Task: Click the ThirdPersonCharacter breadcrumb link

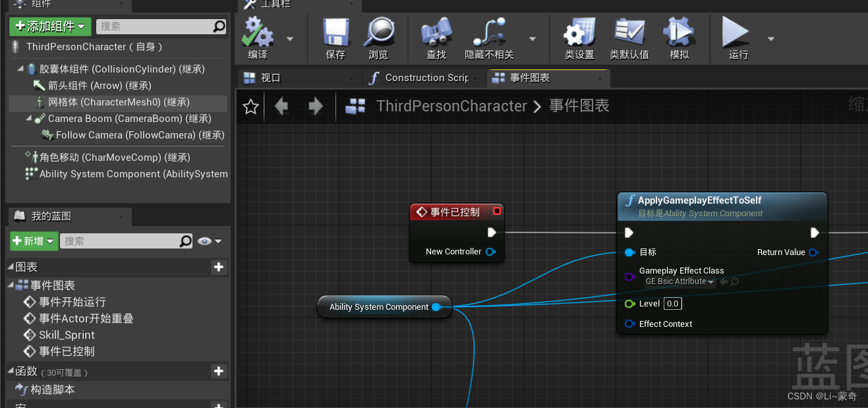Action: (x=451, y=106)
